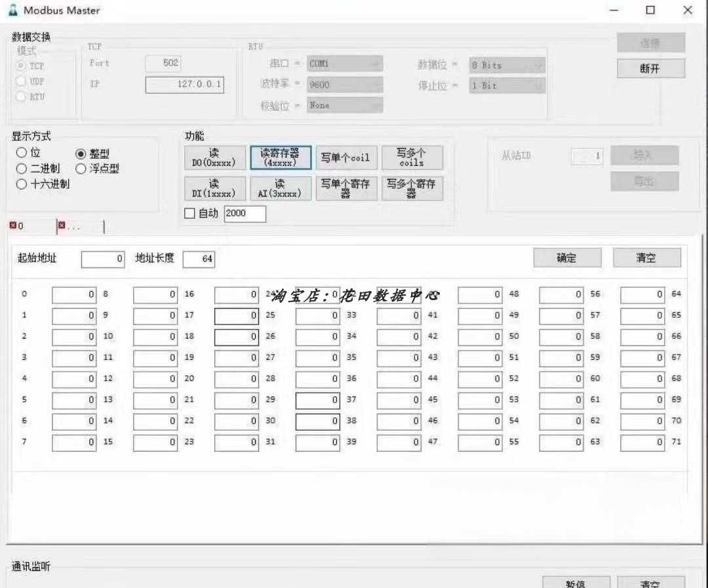
Task: Choose the UDP mode radio button
Action: coord(20,81)
